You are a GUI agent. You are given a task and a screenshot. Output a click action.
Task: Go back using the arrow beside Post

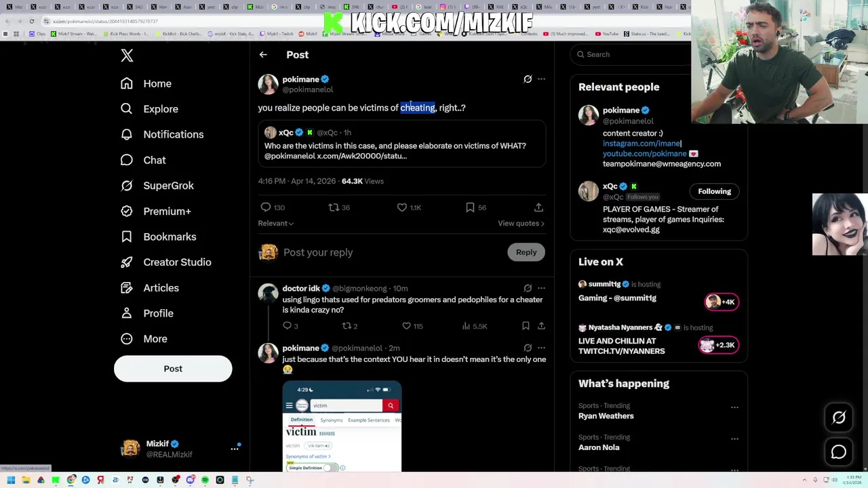[x=263, y=55]
